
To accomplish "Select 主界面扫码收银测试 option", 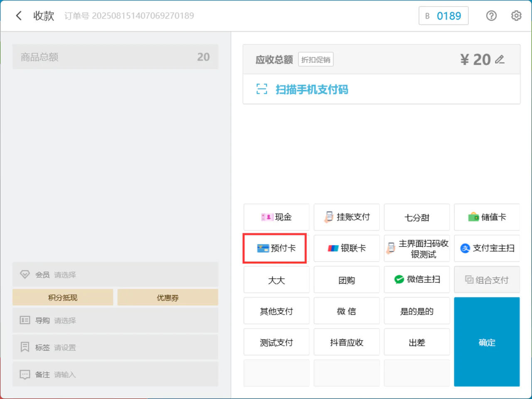I will coord(417,248).
